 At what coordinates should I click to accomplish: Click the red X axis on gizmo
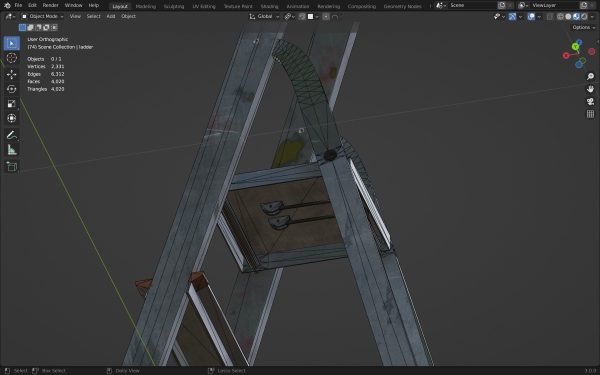[x=566, y=55]
